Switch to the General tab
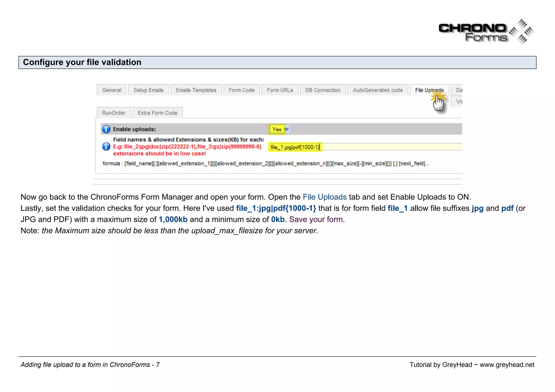 112,90
